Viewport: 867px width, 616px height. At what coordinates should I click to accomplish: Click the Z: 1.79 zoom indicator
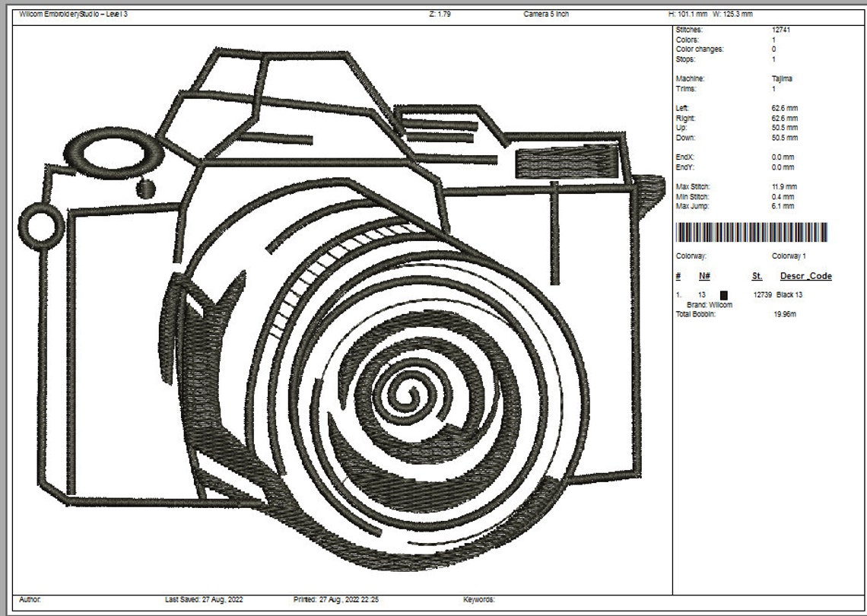pyautogui.click(x=438, y=12)
